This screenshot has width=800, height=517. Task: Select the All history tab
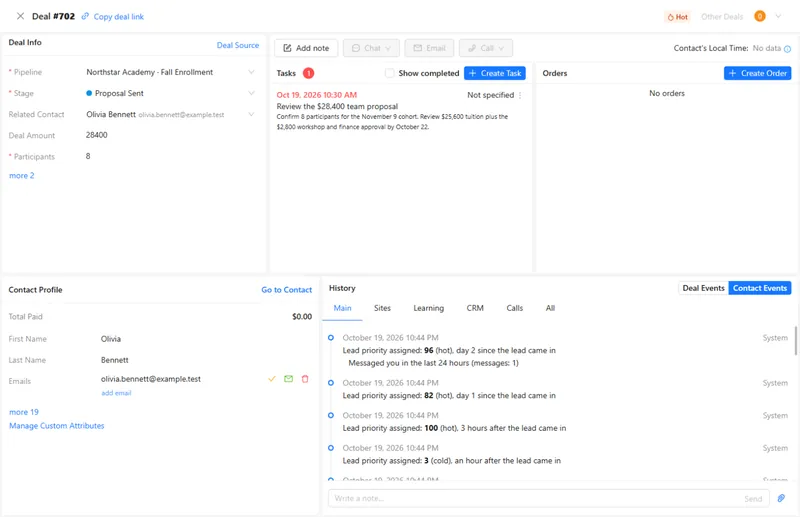point(550,308)
